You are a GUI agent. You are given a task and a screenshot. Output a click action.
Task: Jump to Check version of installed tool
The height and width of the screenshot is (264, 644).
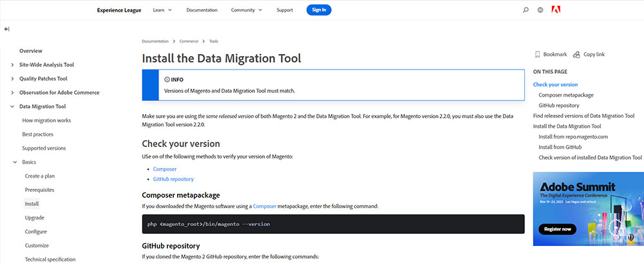pos(590,158)
